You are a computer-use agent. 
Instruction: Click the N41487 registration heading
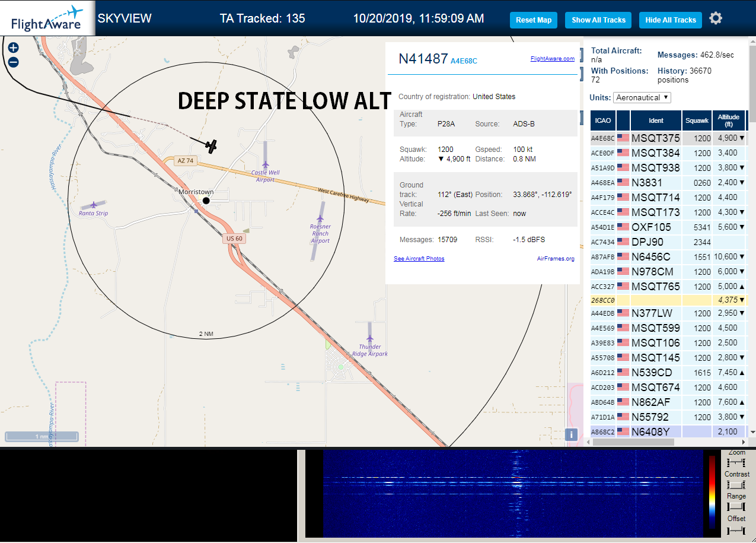coord(423,58)
